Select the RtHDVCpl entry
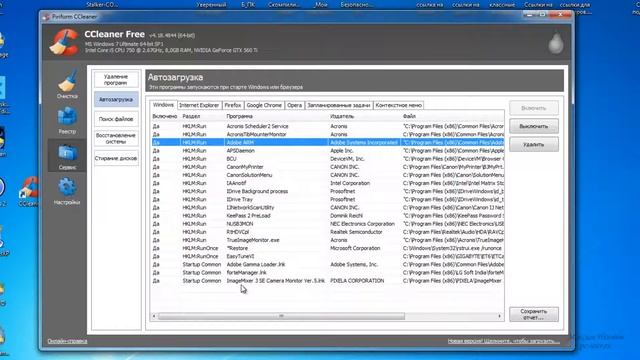640x360 pixels. (x=327, y=232)
